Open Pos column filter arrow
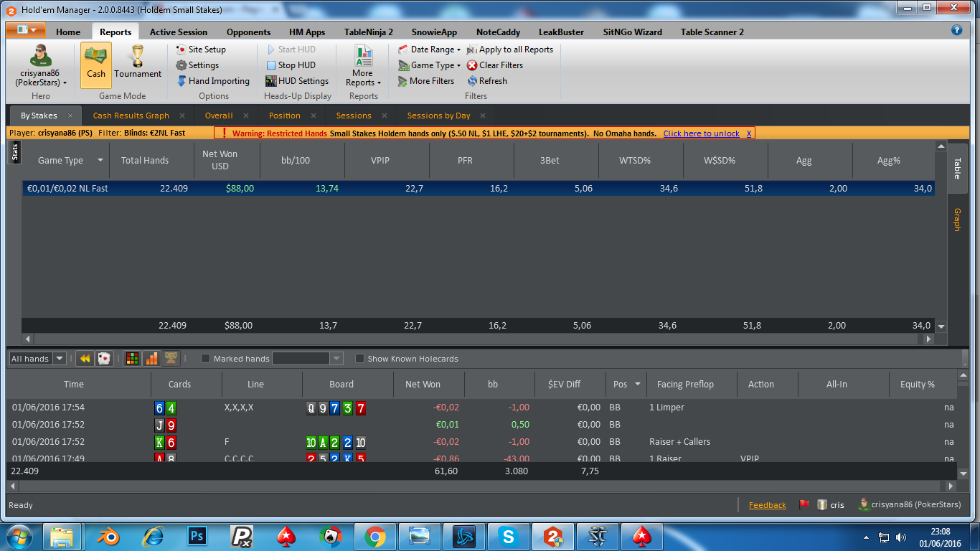 pyautogui.click(x=638, y=385)
